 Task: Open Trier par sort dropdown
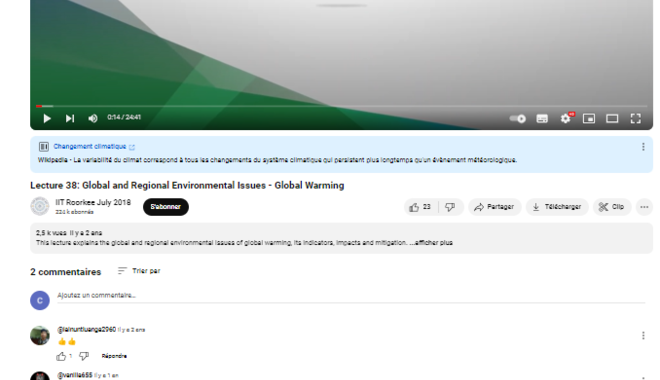pyautogui.click(x=139, y=271)
